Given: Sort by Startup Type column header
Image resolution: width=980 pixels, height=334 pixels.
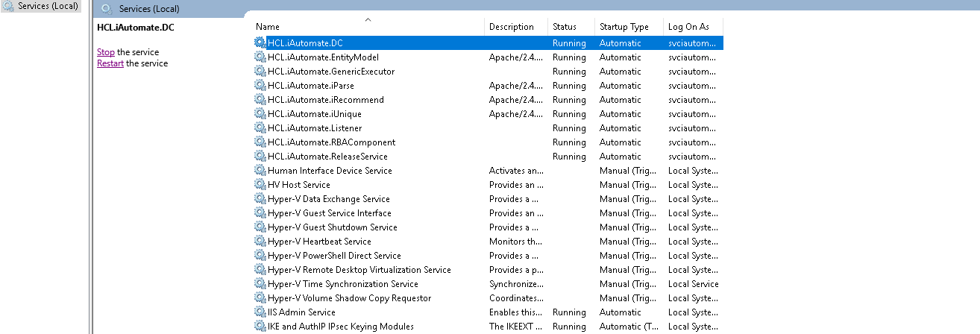Looking at the screenshot, I should (x=624, y=27).
